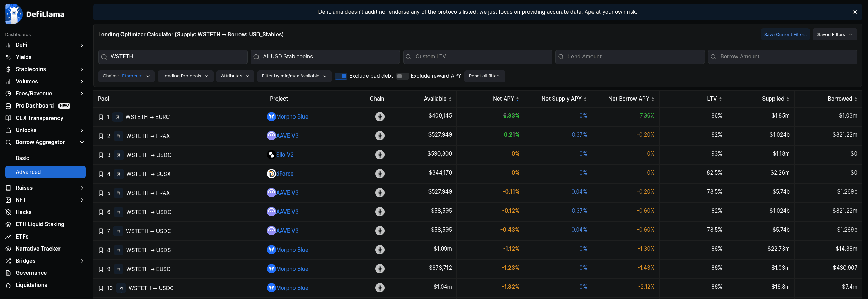868x299 pixels.
Task: Sort table by Available column
Action: pos(437,99)
